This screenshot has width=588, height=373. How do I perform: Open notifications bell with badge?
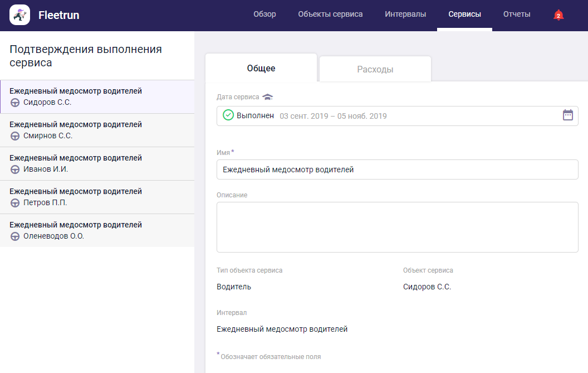pyautogui.click(x=558, y=15)
